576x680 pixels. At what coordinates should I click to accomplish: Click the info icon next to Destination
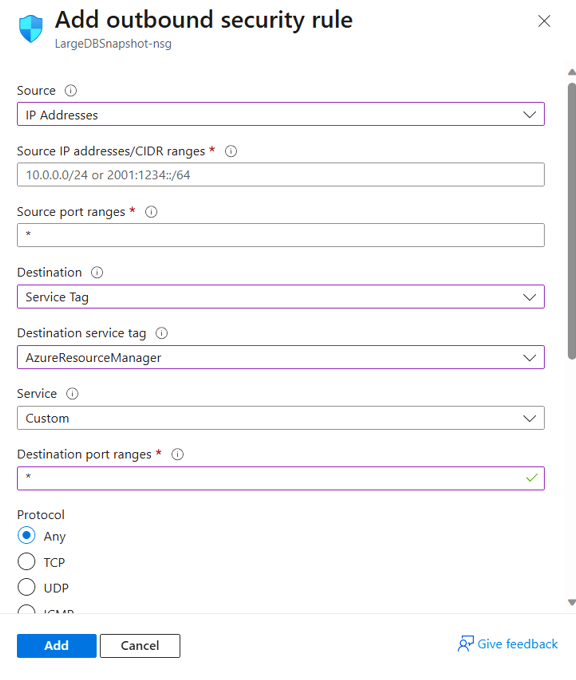[97, 272]
